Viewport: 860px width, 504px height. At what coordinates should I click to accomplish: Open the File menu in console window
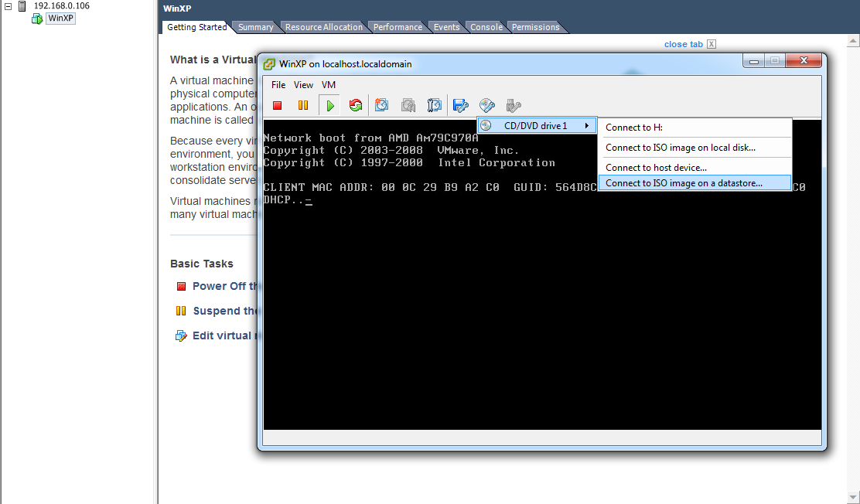click(x=278, y=85)
